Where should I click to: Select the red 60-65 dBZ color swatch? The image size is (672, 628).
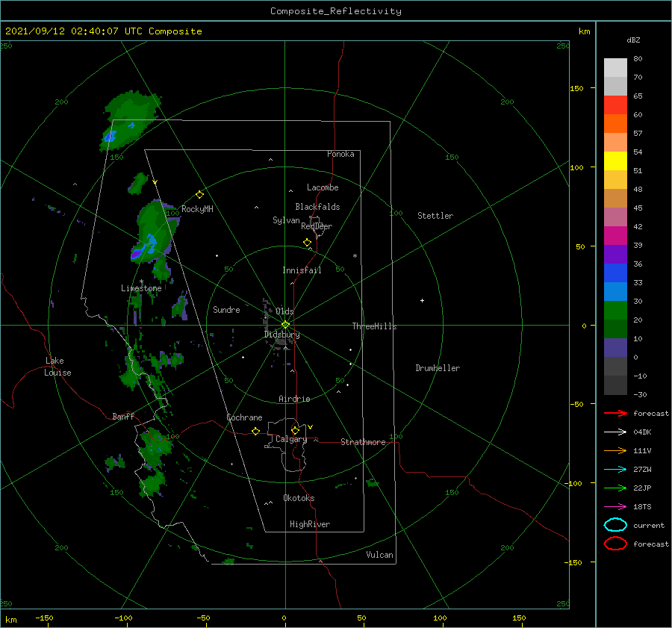pyautogui.click(x=615, y=105)
